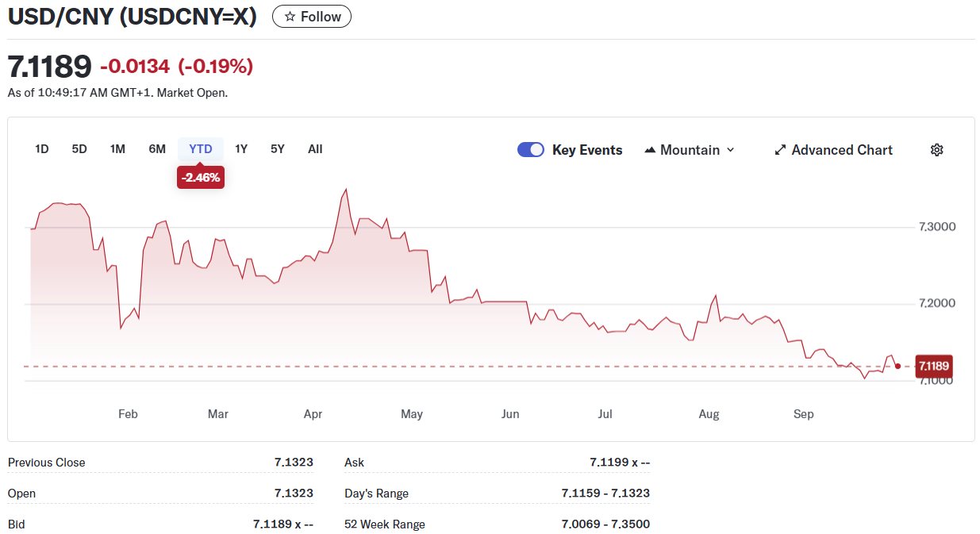980x534 pixels.
Task: Click the Mountain chart type icon
Action: pyautogui.click(x=650, y=150)
